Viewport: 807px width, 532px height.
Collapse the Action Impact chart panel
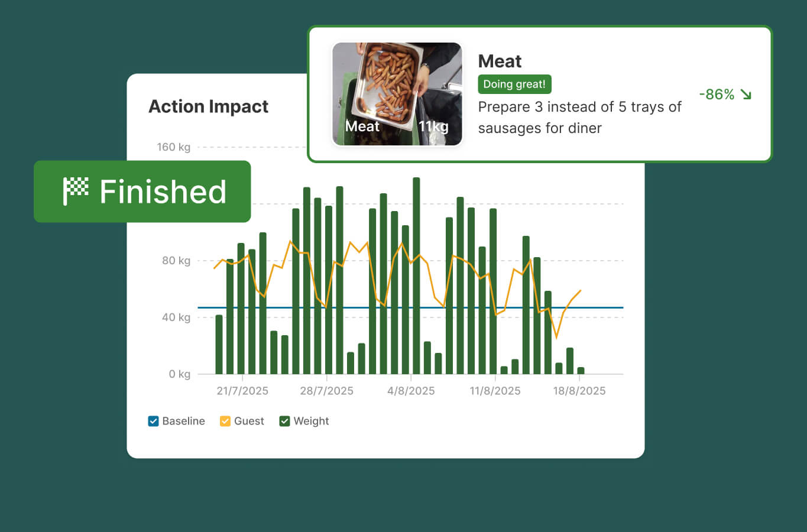(209, 106)
